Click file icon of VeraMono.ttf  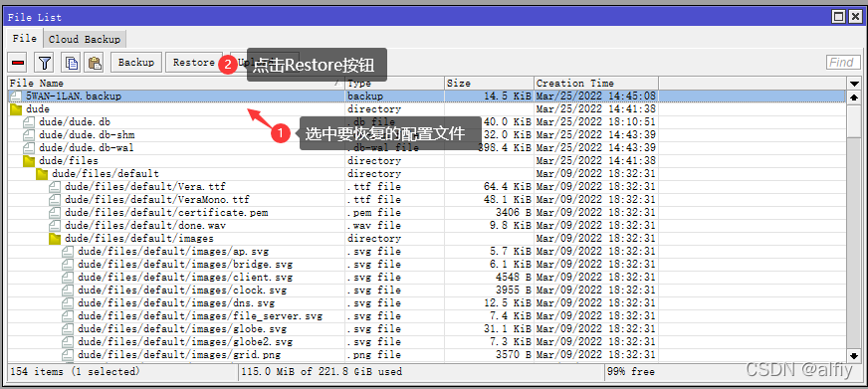tap(54, 200)
